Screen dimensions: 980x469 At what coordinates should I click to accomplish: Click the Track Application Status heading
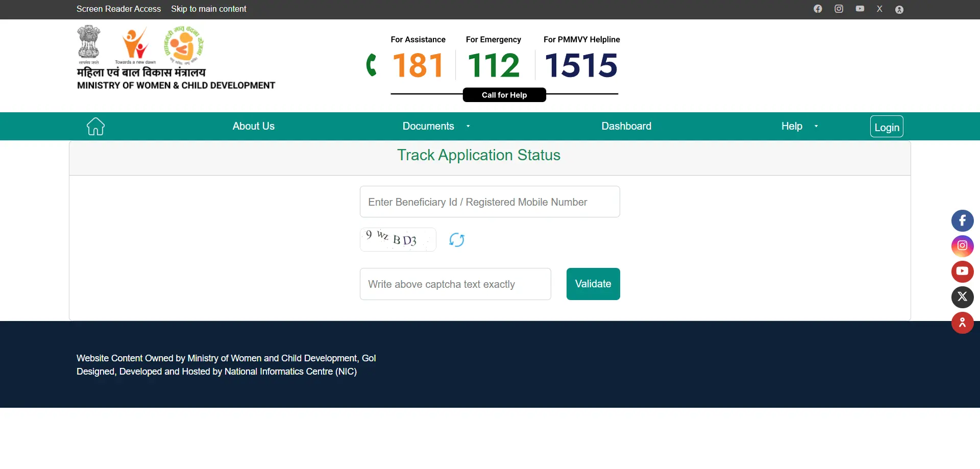click(x=479, y=155)
